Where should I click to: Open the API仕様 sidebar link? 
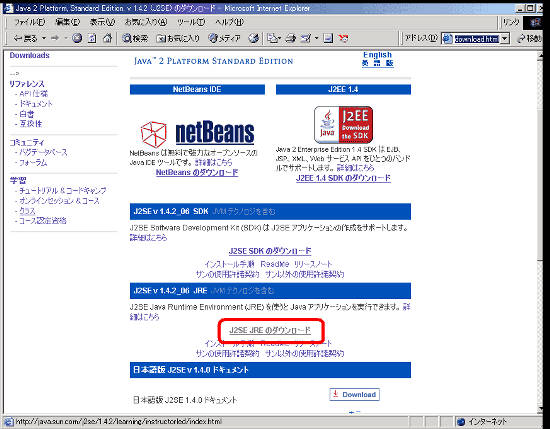[x=34, y=94]
